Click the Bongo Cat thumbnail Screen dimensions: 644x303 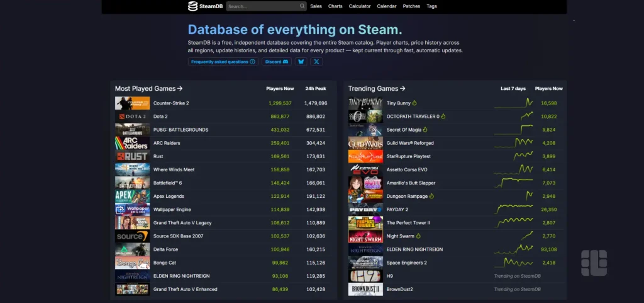[x=132, y=263]
